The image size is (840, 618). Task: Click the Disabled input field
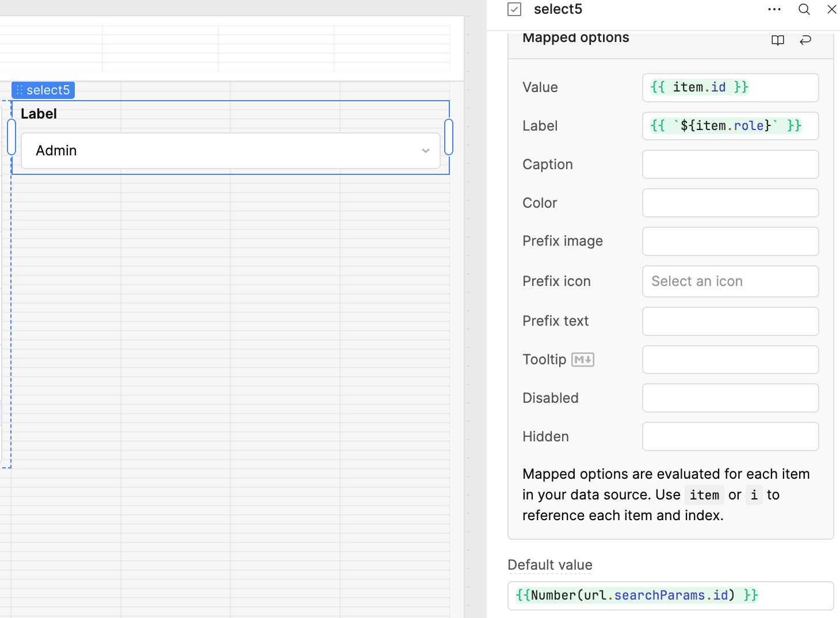coord(730,398)
